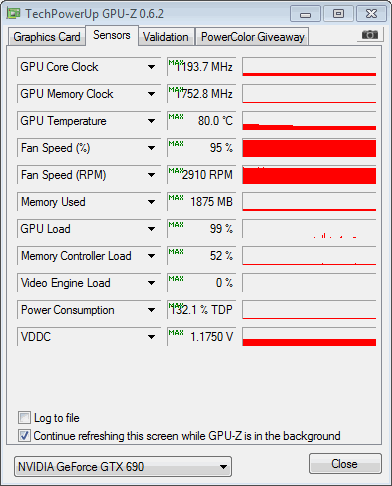This screenshot has height=486, width=392.
Task: Enable the Log to file checkbox
Action: pyautogui.click(x=24, y=418)
